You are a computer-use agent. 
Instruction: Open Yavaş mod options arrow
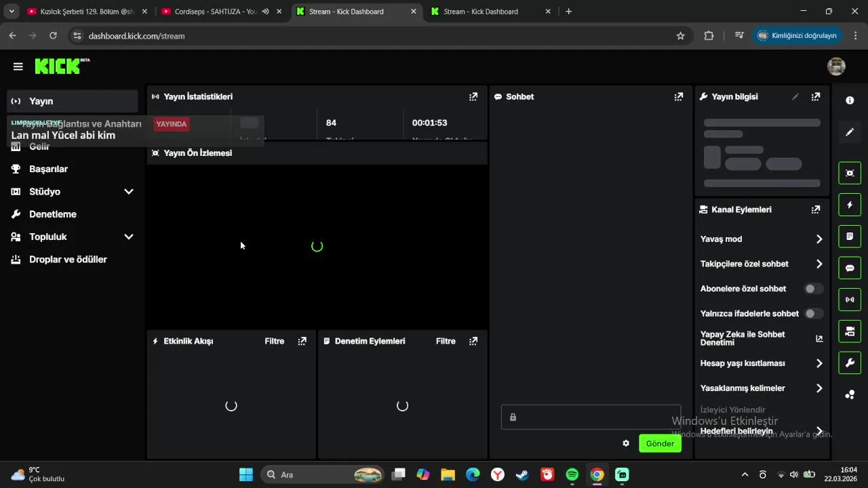(x=819, y=239)
